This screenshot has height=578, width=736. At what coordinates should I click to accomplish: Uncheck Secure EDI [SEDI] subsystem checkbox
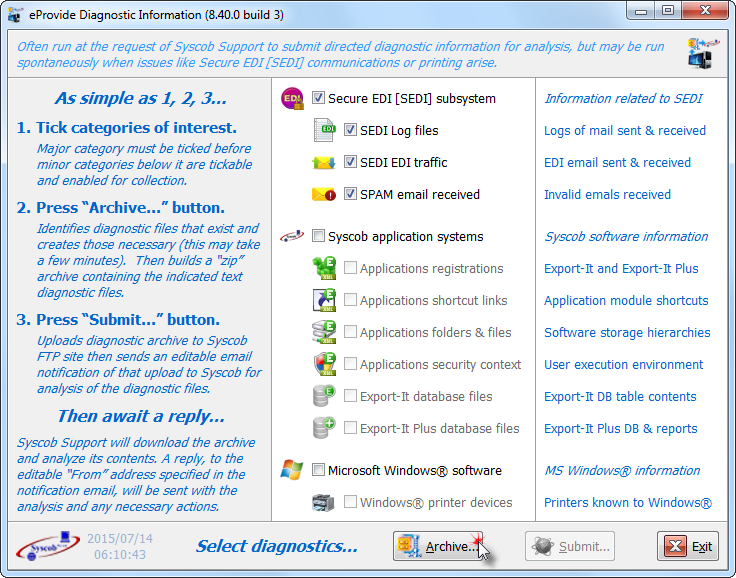click(319, 99)
